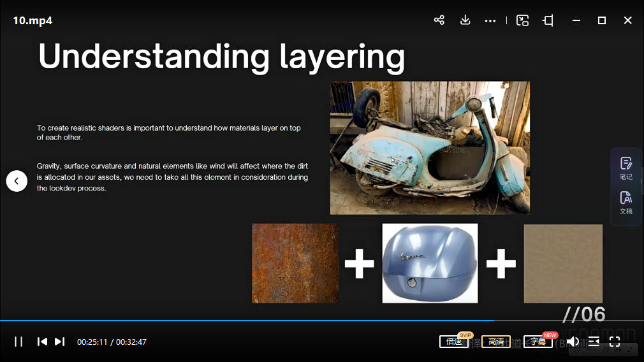The image size is (644, 362).
Task: Click the Understanding layering heading
Action: click(222, 57)
